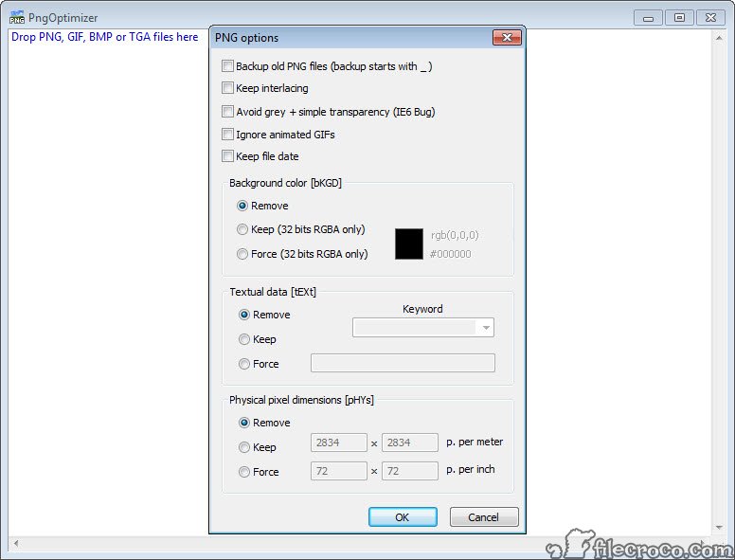Click the black background color swatch
This screenshot has width=735, height=560.
(409, 244)
